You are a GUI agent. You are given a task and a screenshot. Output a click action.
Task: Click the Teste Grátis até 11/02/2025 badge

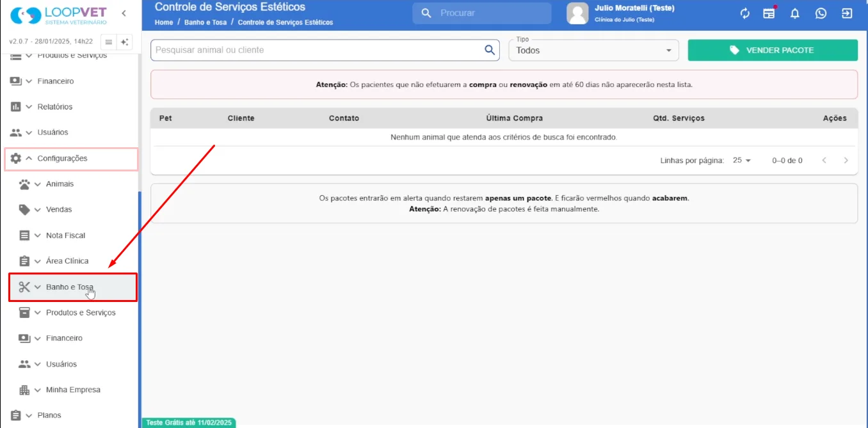click(189, 423)
